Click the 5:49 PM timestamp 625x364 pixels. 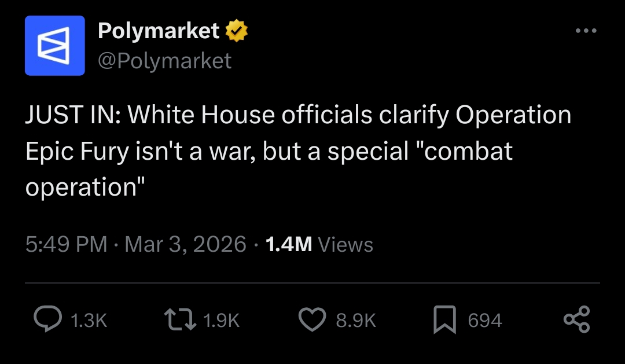66,244
